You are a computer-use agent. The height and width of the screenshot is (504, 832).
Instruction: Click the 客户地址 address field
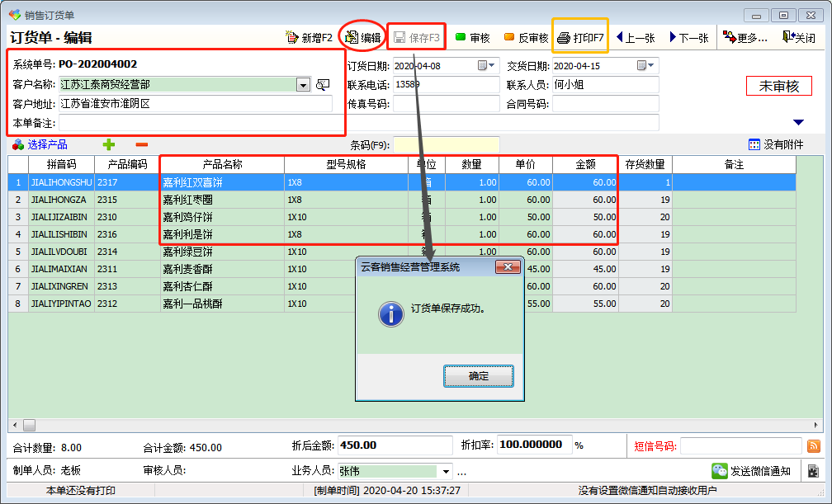point(196,104)
